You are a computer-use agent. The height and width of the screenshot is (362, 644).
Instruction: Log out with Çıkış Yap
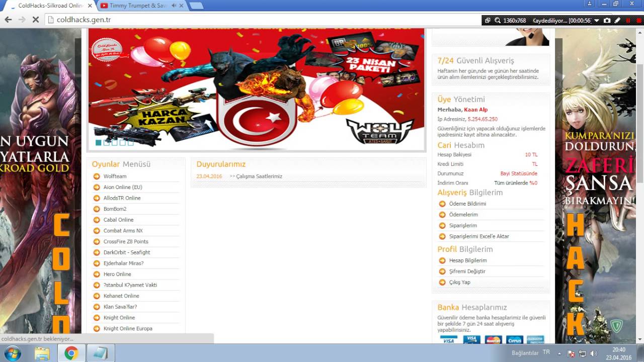click(x=460, y=283)
